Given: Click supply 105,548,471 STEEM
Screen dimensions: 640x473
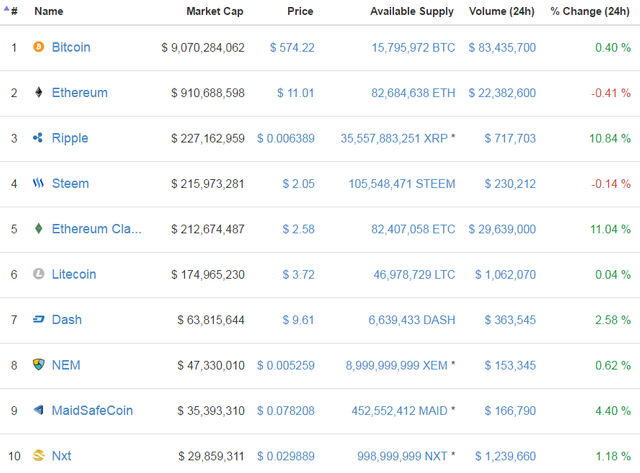Looking at the screenshot, I should point(402,184).
